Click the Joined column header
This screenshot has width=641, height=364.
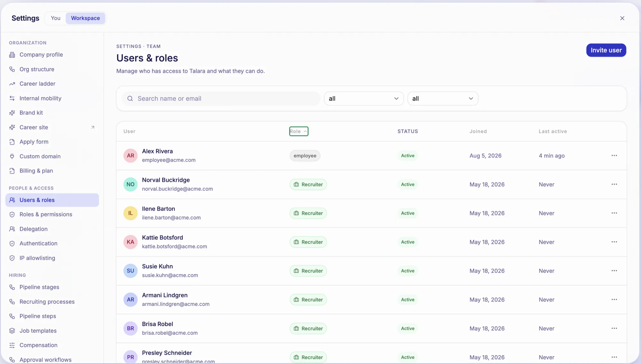tap(478, 131)
